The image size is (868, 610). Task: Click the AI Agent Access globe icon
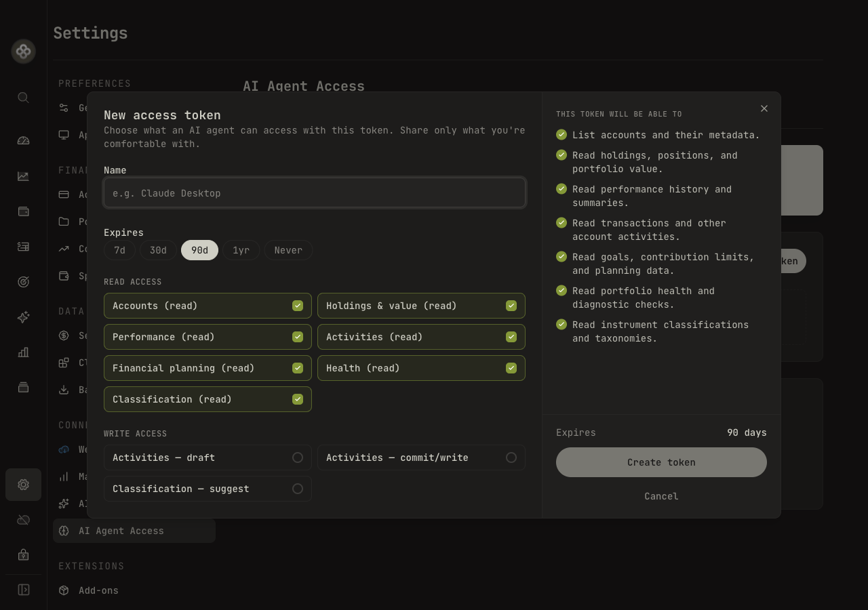[64, 531]
